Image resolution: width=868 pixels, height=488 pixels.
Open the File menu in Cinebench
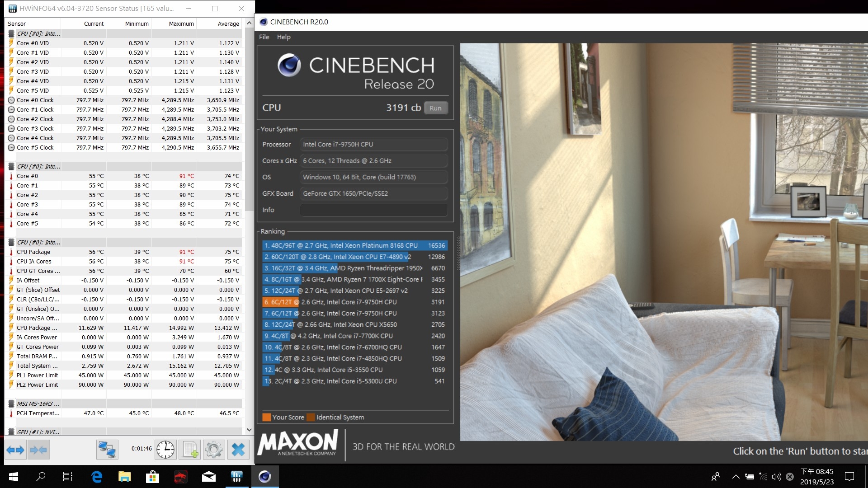(x=264, y=37)
